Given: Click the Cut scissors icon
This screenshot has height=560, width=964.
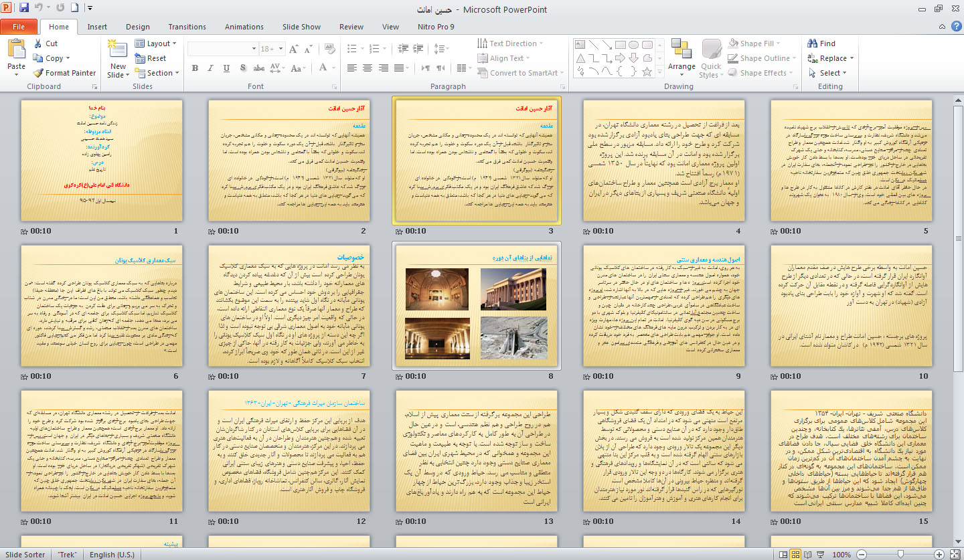Looking at the screenshot, I should [37, 43].
